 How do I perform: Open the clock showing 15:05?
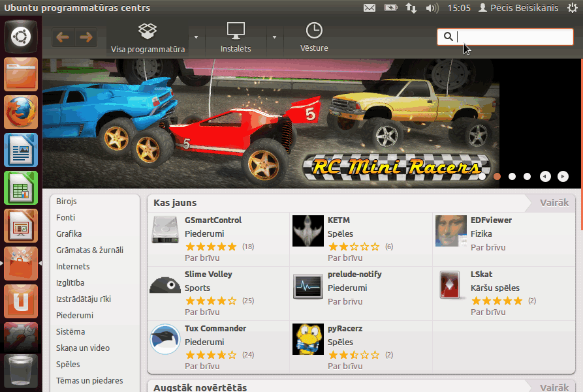click(x=459, y=8)
